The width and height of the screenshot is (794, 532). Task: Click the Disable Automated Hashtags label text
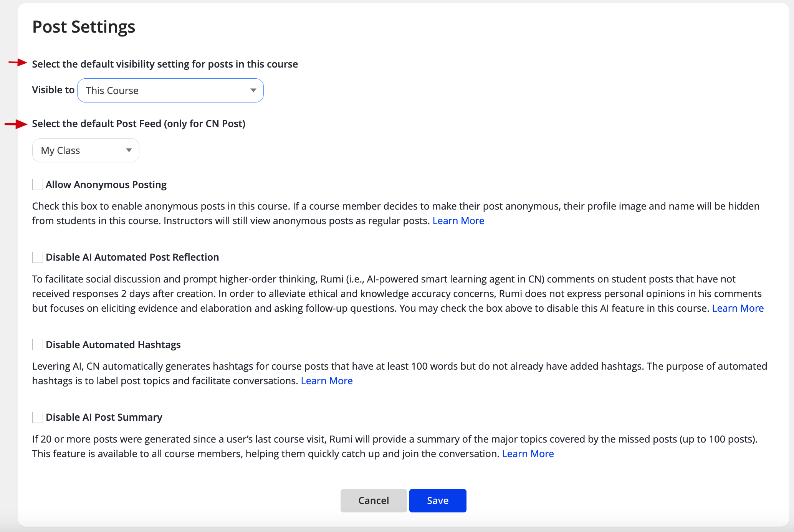click(113, 345)
